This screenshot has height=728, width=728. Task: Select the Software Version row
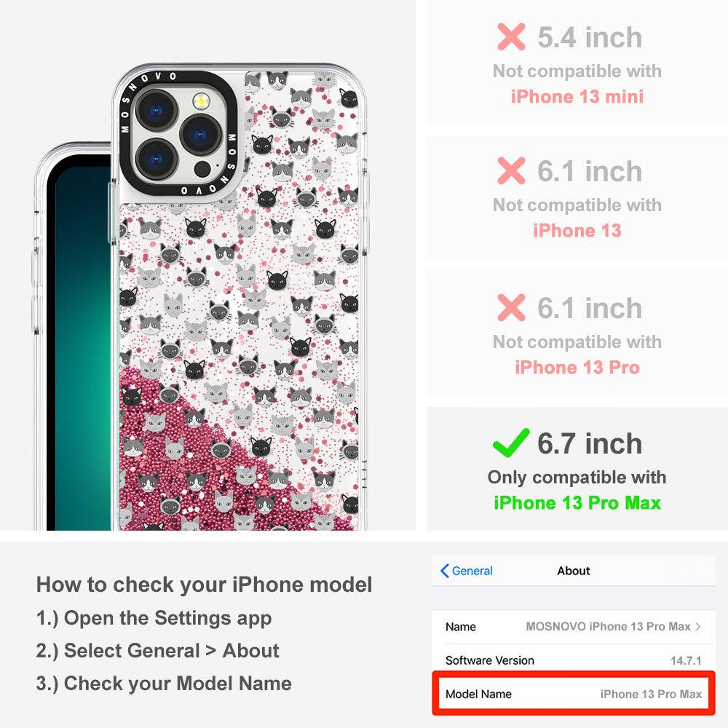tap(574, 660)
